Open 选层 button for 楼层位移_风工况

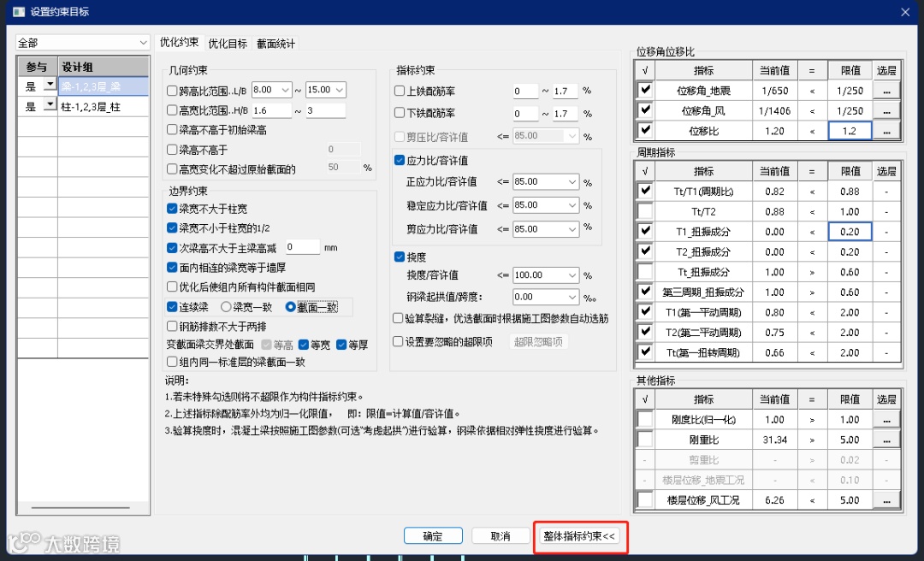click(886, 499)
